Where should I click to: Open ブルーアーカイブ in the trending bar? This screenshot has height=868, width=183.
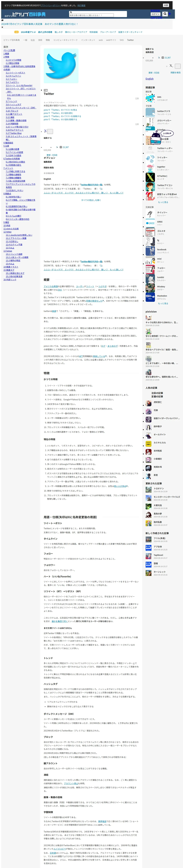click(108, 32)
